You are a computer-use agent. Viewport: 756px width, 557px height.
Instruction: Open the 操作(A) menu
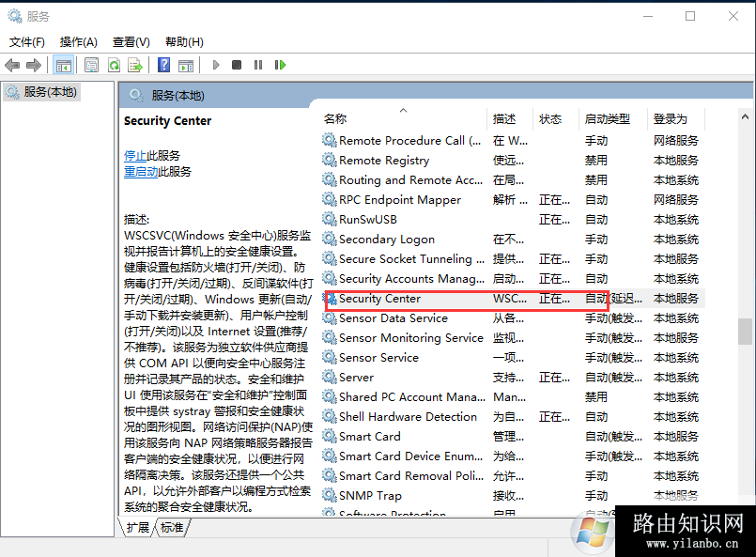79,42
